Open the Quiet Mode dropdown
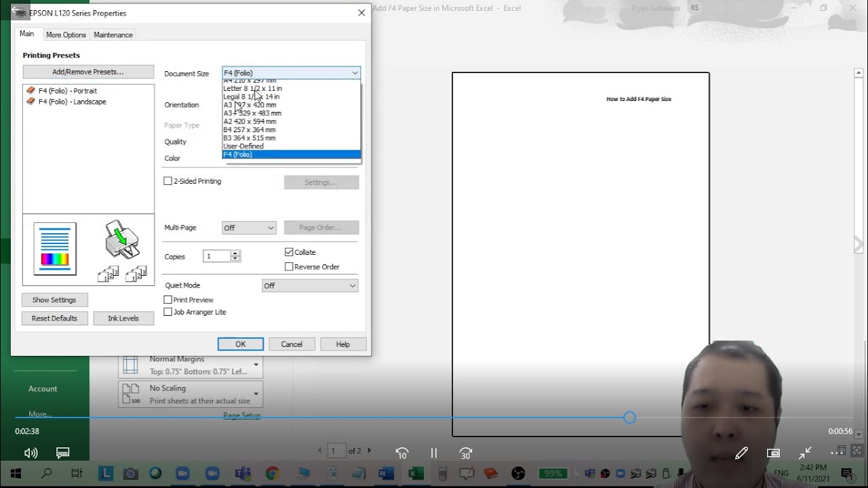868x488 pixels. (310, 285)
